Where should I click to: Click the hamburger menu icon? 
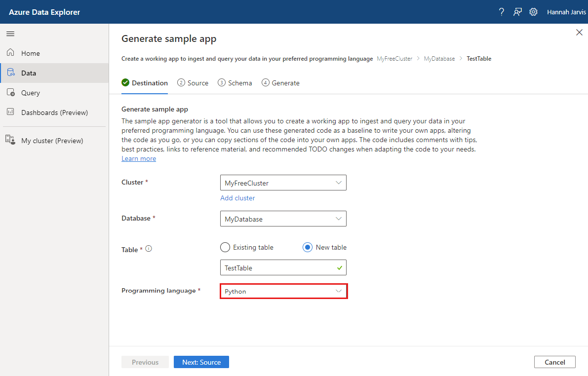point(10,34)
